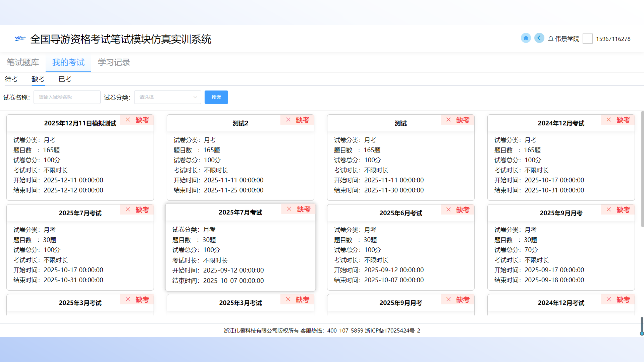Show the 待考 exam list
Viewport: 644px width, 362px height.
11,79
